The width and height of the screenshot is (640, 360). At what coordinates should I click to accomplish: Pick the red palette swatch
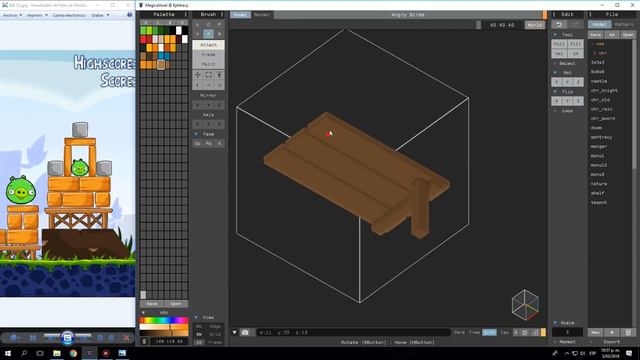[143, 39]
